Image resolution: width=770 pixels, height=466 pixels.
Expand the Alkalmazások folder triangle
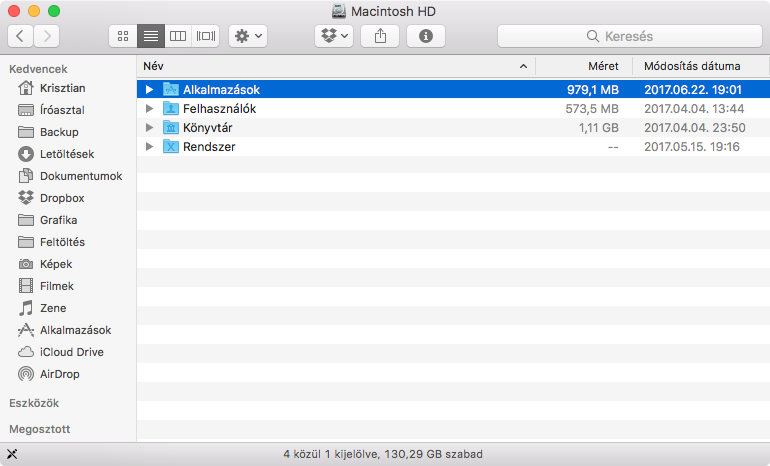[x=149, y=89]
